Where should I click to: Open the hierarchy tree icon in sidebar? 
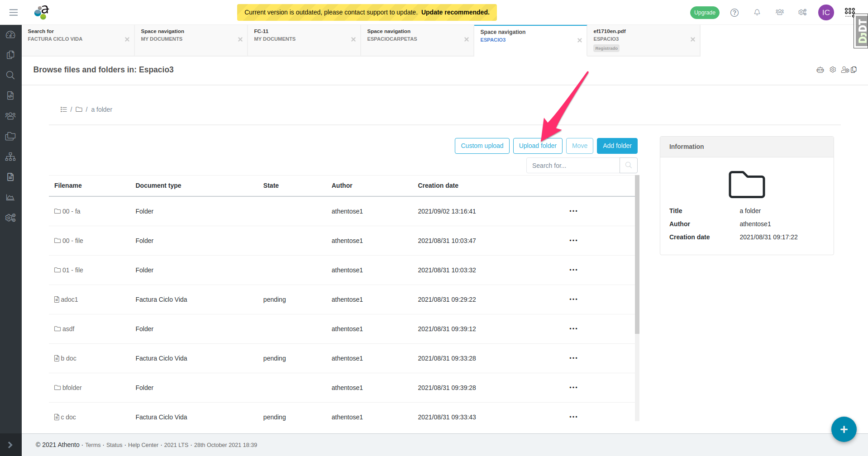(x=10, y=157)
